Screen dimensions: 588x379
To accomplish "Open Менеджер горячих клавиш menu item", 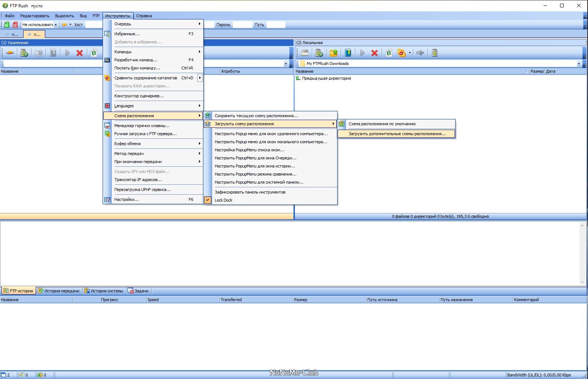I will point(153,126).
